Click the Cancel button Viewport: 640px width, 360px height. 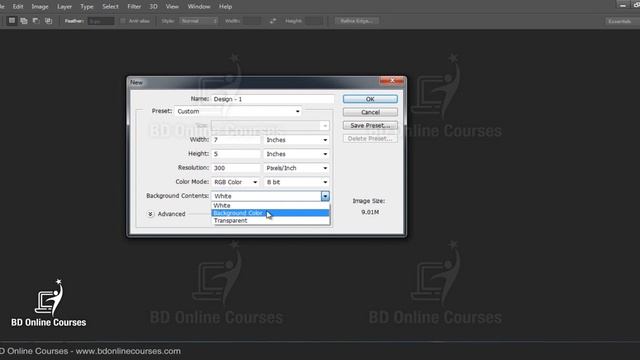(370, 112)
